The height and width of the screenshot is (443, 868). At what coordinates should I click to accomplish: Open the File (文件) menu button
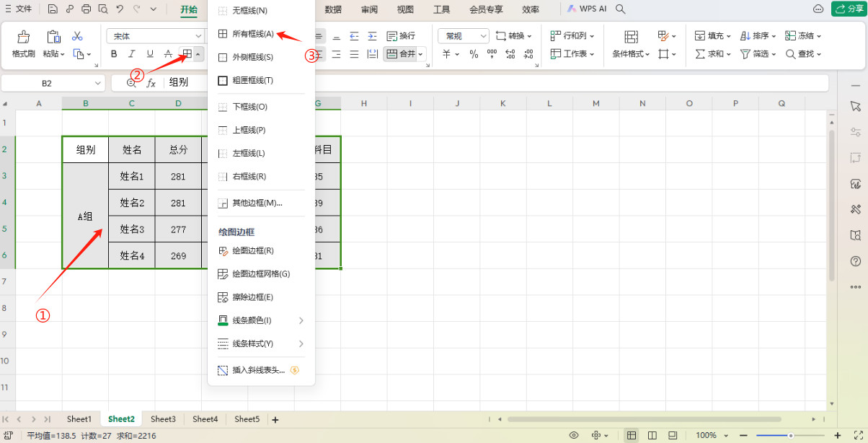[x=19, y=9]
